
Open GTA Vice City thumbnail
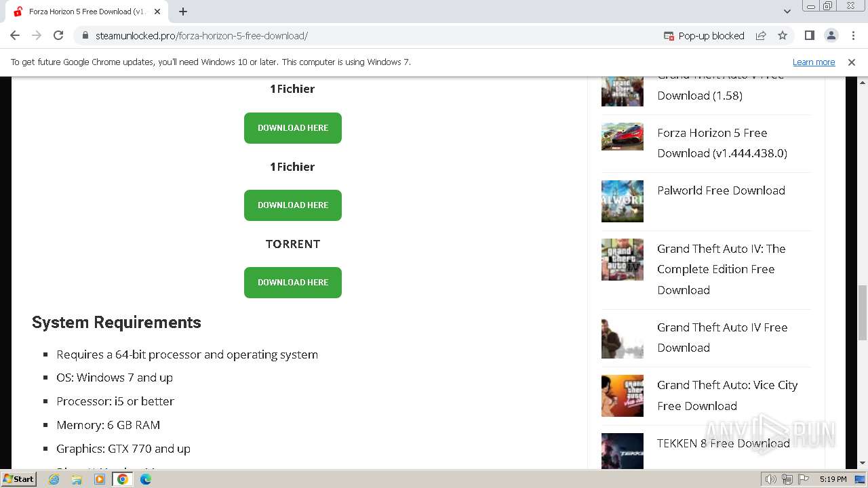[x=622, y=396]
